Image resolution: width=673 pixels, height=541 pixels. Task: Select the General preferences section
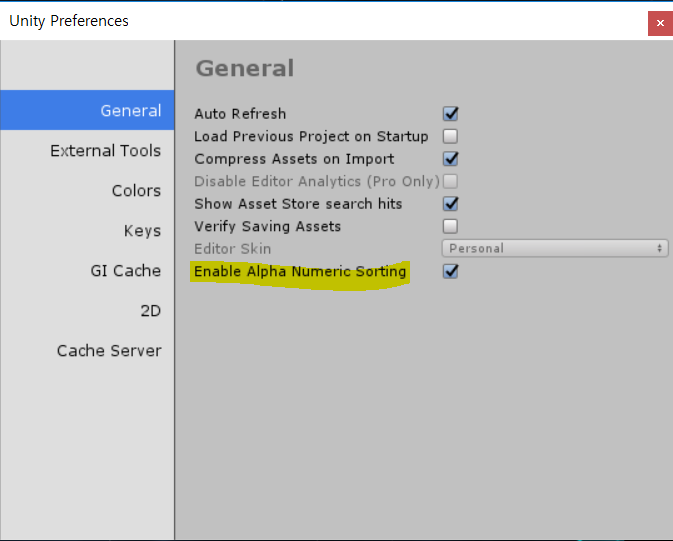point(87,110)
